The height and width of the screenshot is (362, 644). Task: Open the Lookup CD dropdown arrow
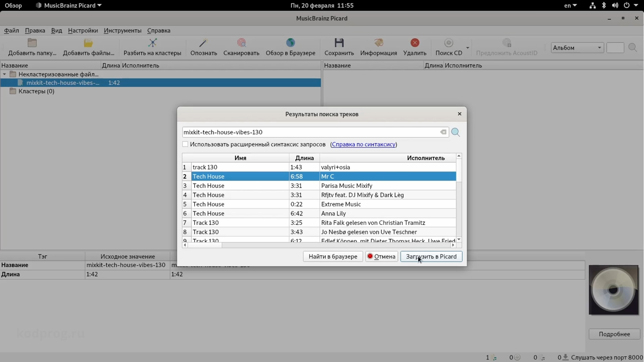coord(468,48)
